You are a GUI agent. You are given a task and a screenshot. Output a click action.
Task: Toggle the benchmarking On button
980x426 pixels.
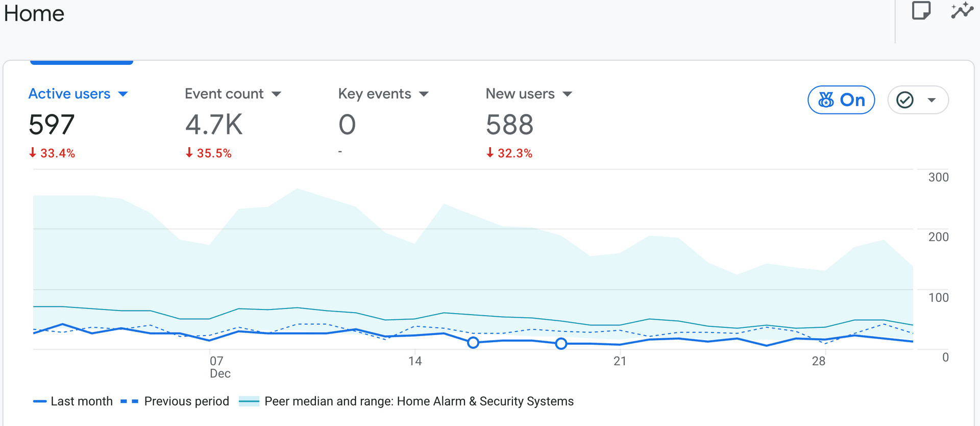[x=841, y=100]
